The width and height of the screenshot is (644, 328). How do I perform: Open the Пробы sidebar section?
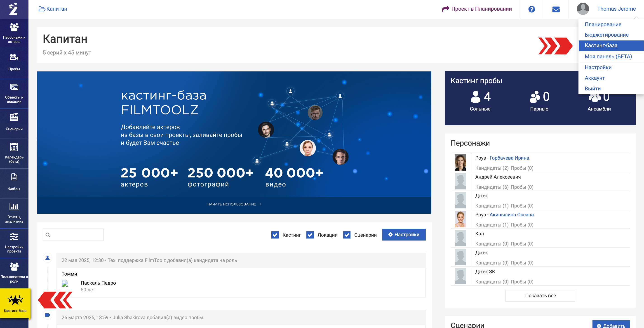coord(14,64)
